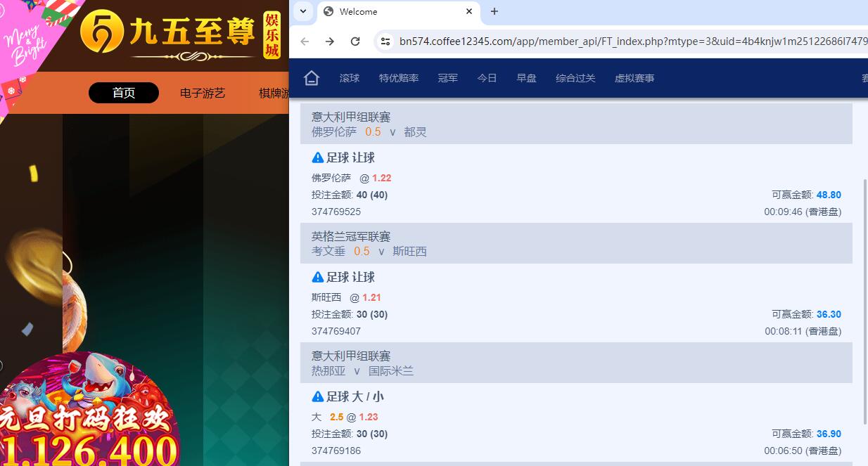Click the 热那亚 v 国际米兰 match row
868x466 pixels.
pos(363,370)
